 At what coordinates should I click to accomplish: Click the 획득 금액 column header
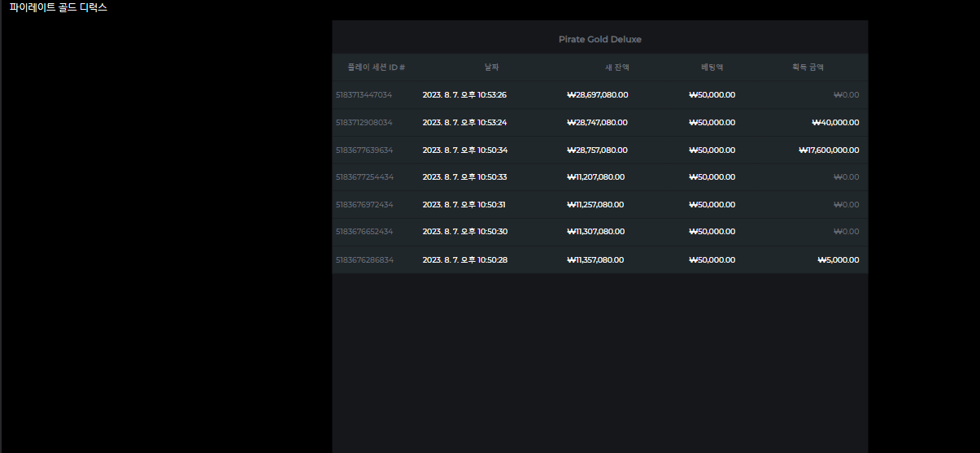tap(808, 68)
